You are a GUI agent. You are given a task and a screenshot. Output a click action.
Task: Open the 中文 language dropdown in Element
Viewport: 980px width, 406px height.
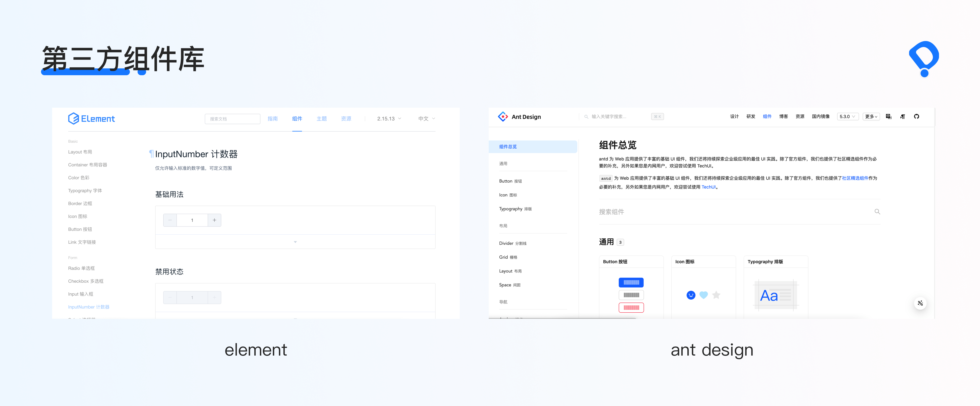point(426,119)
